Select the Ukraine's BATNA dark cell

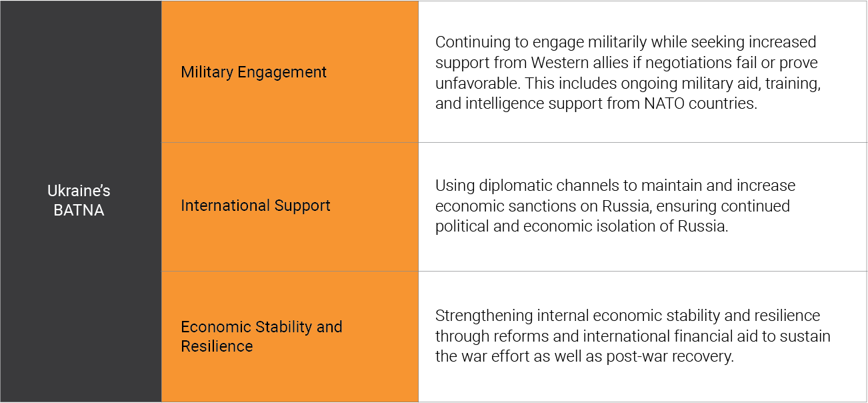tap(81, 201)
